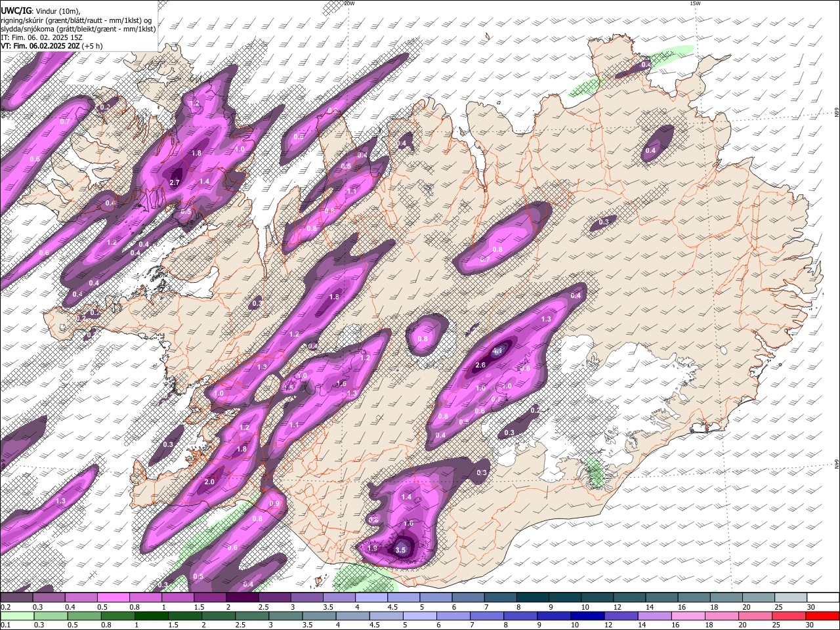
Task: Select the '4.1' precipitation value on the map
Action: (x=497, y=352)
